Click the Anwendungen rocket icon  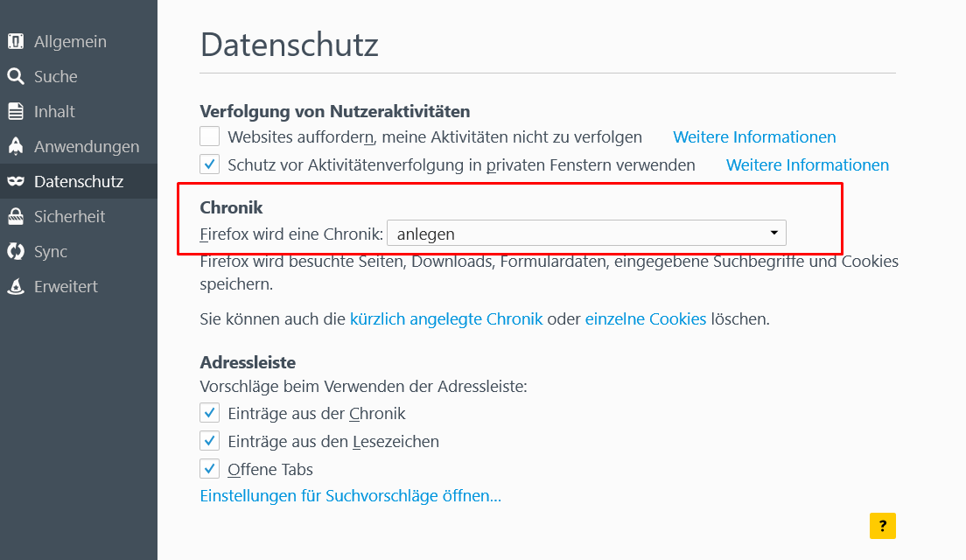16,146
